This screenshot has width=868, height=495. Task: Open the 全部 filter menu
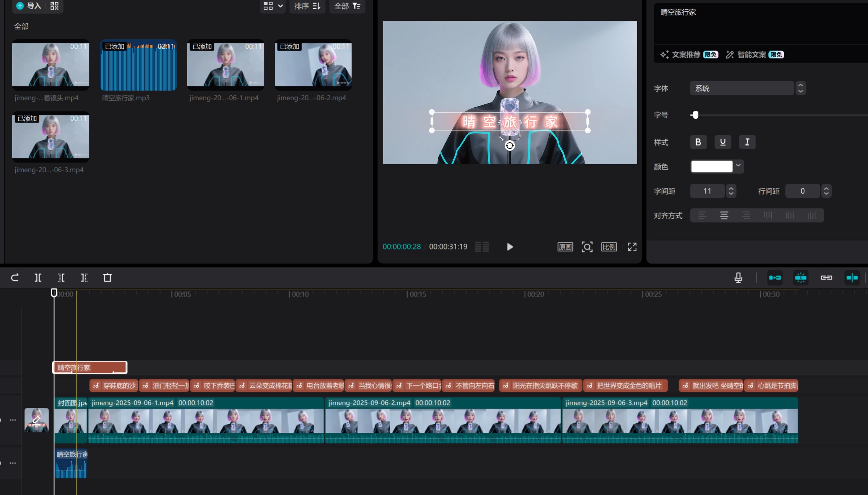point(347,6)
